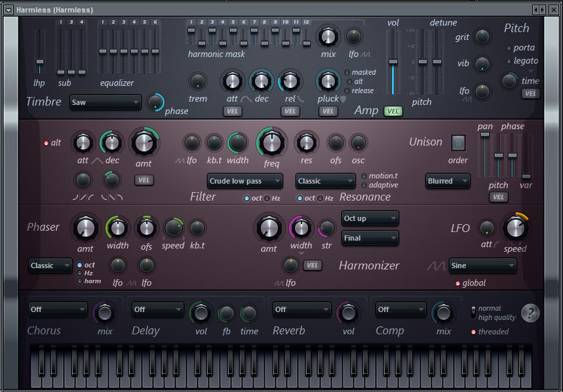Toggle the global LFO option
Image resolution: width=563 pixels, height=392 pixels.
(x=457, y=283)
